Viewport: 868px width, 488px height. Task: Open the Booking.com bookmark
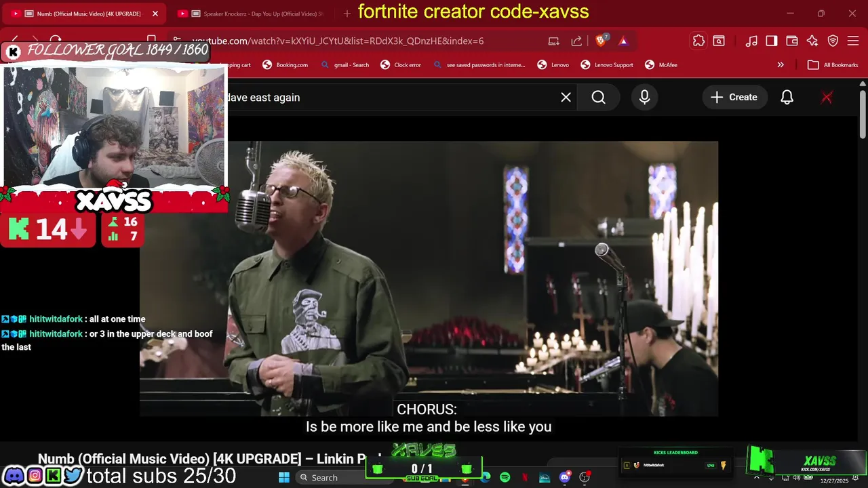coord(285,65)
